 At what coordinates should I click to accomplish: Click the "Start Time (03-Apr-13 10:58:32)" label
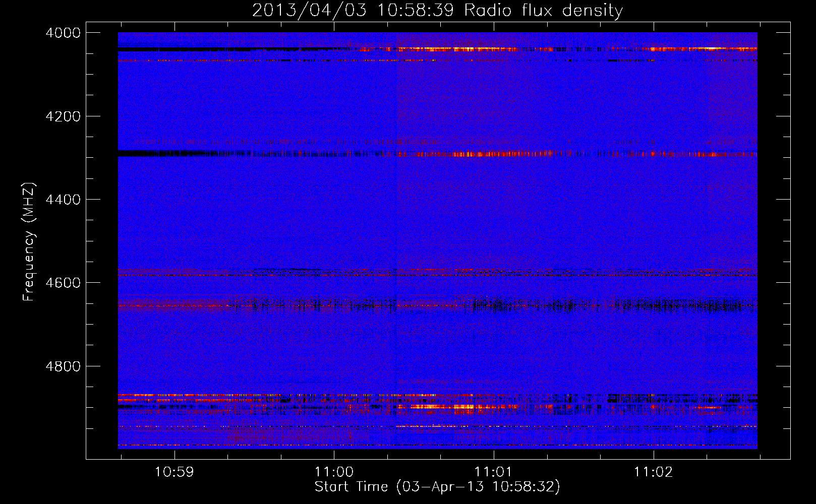pyautogui.click(x=437, y=487)
